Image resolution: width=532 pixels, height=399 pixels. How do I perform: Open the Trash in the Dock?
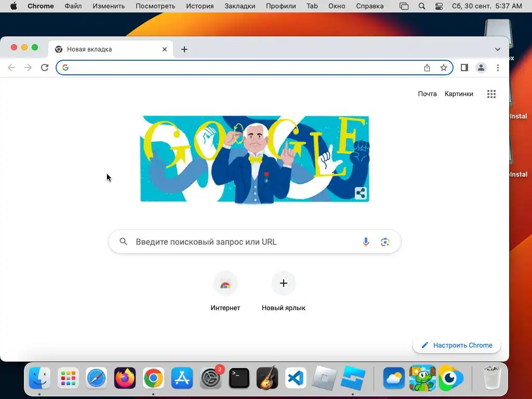pos(491,378)
